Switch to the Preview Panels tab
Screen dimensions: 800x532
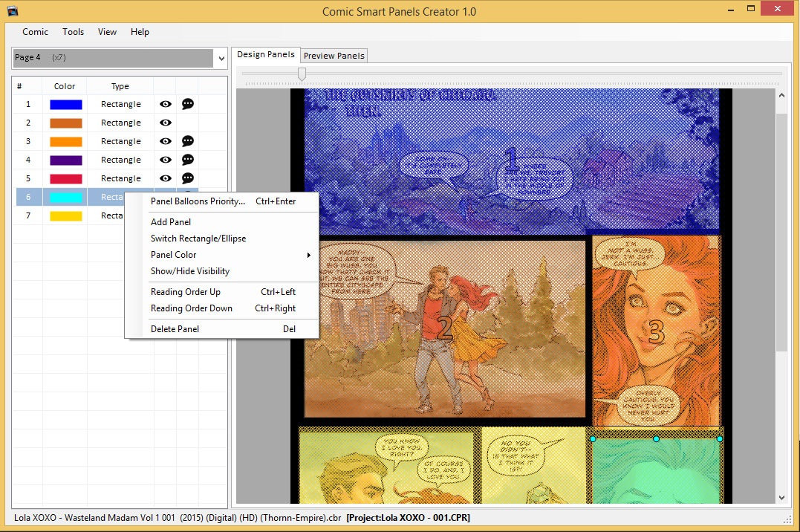coord(334,56)
